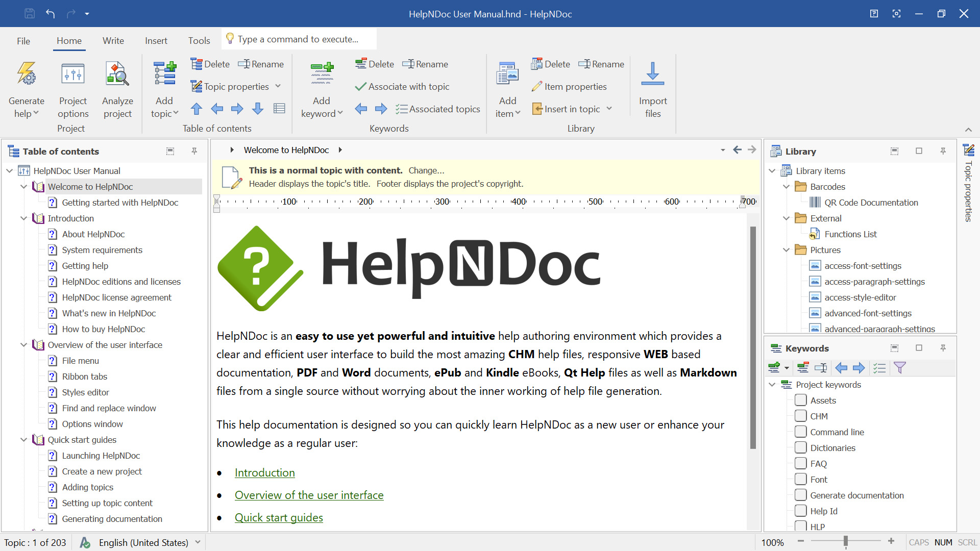Screen dimensions: 980x551
Task: Open the spell check language icon
Action: [x=85, y=542]
